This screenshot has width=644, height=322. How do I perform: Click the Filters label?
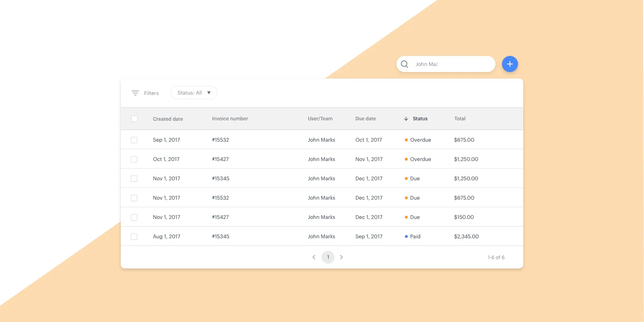click(151, 93)
